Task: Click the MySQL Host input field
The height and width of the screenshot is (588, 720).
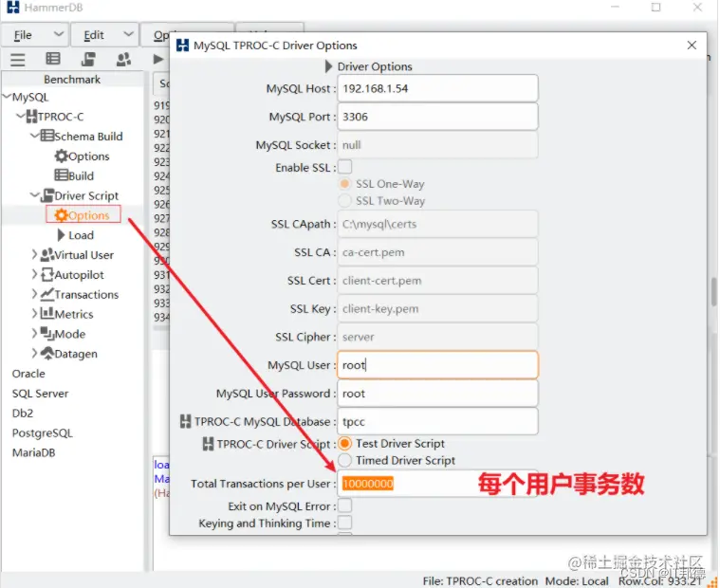Action: click(x=437, y=88)
